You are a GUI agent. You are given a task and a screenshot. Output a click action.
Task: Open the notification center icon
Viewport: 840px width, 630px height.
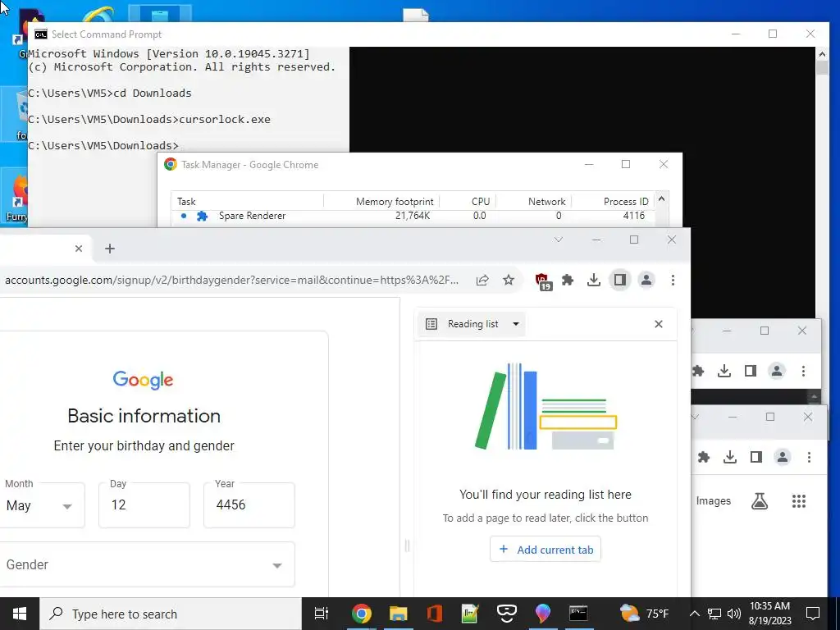(813, 614)
